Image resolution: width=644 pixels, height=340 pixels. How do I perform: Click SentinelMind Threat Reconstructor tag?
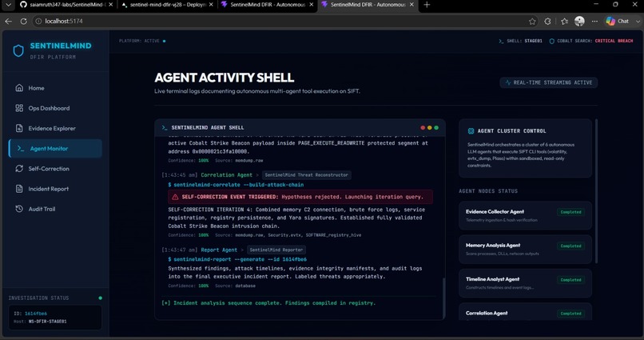point(306,174)
